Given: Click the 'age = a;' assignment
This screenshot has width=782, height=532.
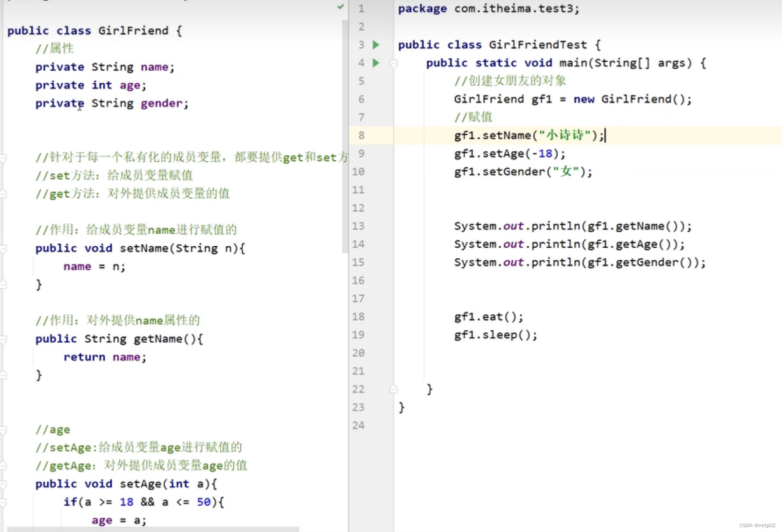Looking at the screenshot, I should pyautogui.click(x=119, y=521).
